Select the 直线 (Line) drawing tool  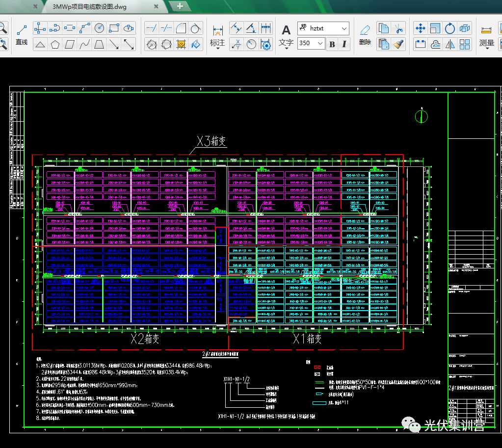point(21,35)
